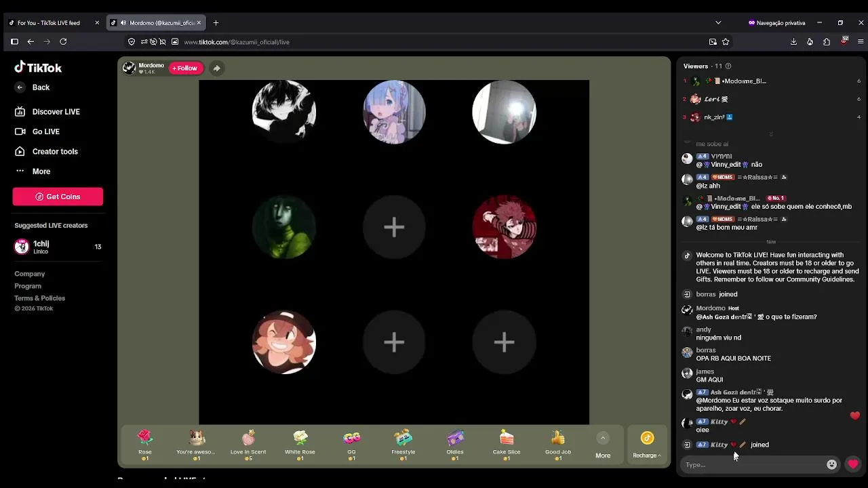Open Mordomo host profile avatar
Viewport: 868px width, 488px height.
(x=129, y=68)
